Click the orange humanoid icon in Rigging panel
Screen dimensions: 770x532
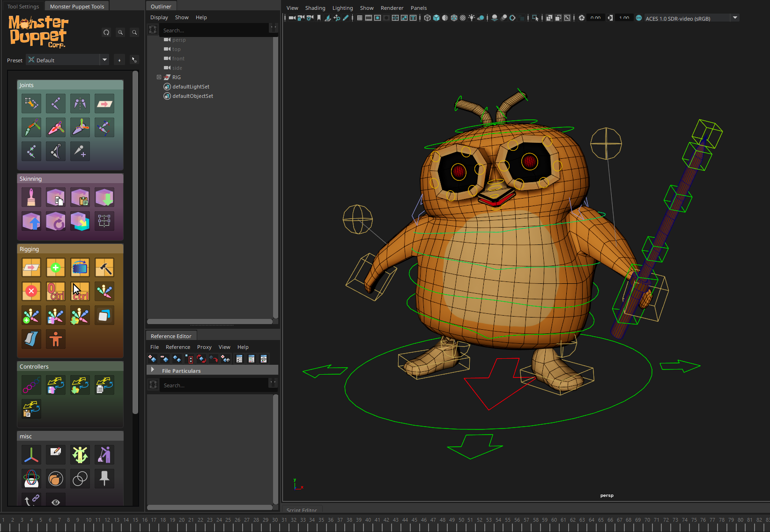tap(55, 339)
